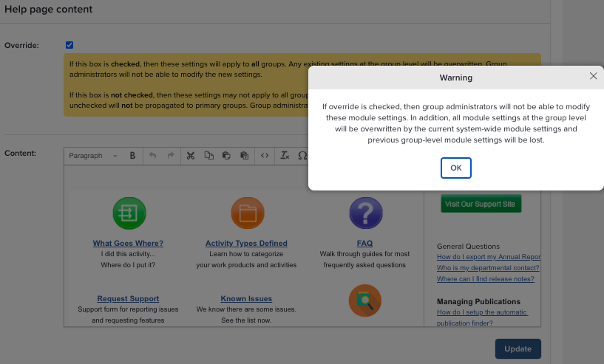Click the green What Goes Where icon
This screenshot has height=364, width=604.
click(129, 213)
